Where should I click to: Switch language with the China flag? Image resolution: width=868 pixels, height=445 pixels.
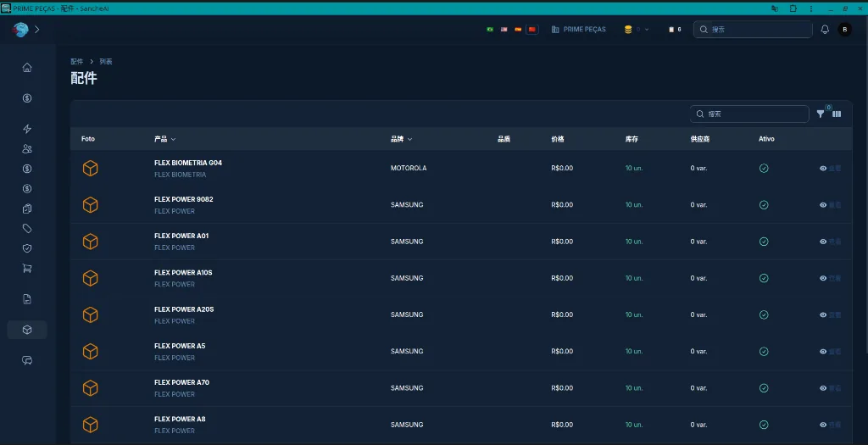coord(532,30)
